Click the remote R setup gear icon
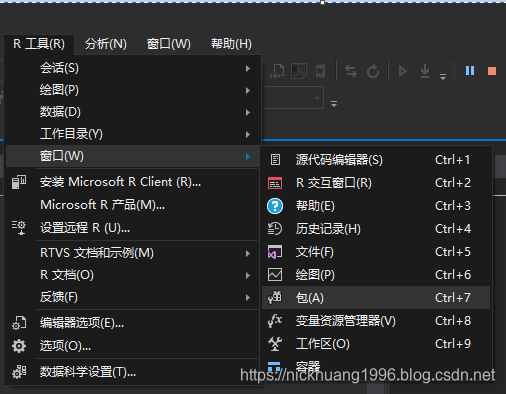This screenshot has width=506, height=394. [19, 228]
